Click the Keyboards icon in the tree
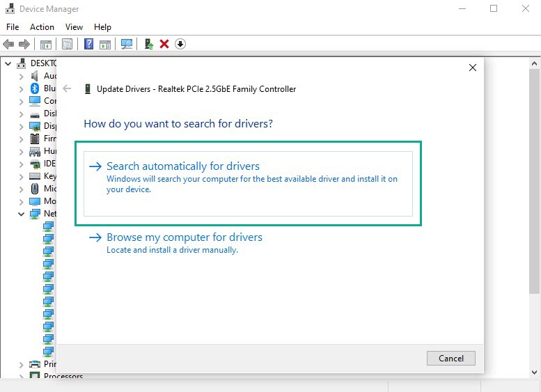Image resolution: width=541 pixels, height=392 pixels. 35,176
